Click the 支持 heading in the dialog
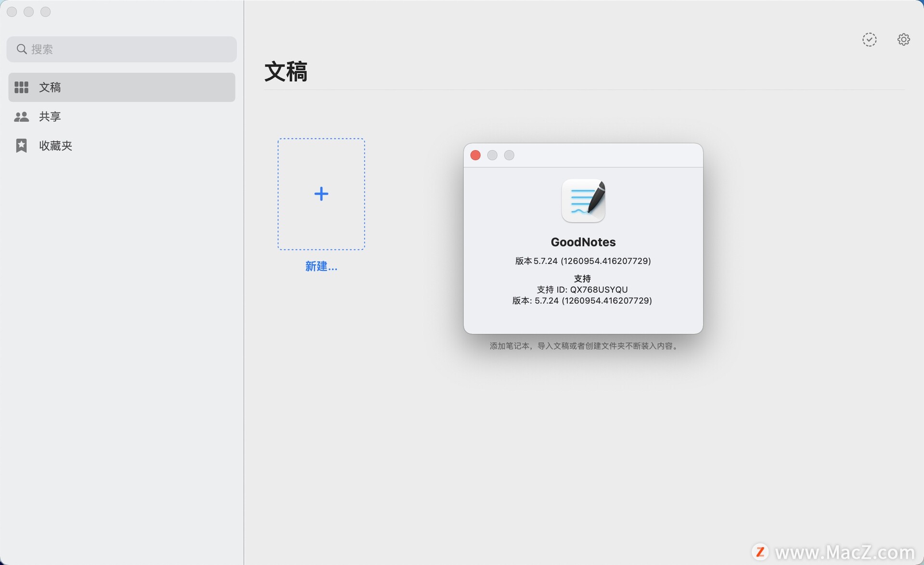 click(x=582, y=279)
